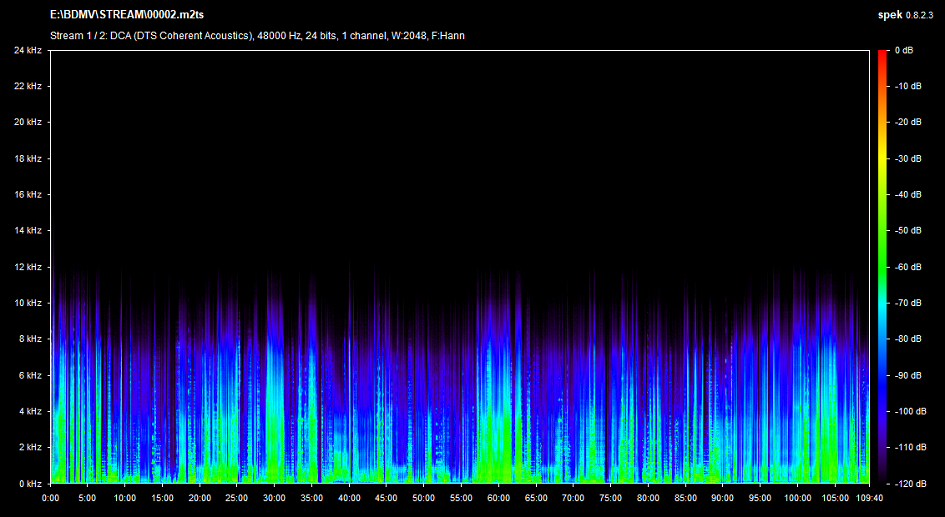Select the 18 kHz frequency label
945x517 pixels.
pos(27,158)
